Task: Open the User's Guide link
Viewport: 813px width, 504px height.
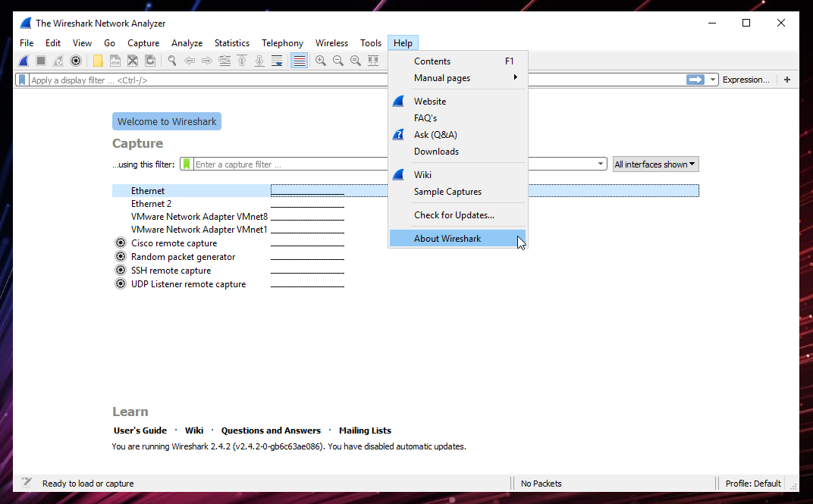Action: coord(140,430)
